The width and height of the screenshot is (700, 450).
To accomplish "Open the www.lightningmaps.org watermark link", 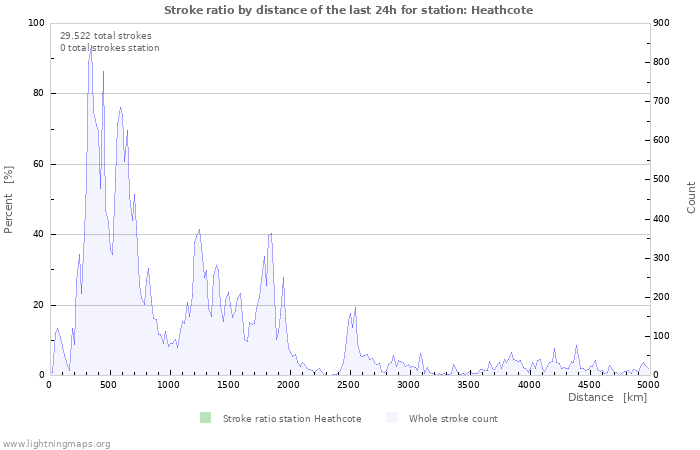I will click(x=57, y=443).
